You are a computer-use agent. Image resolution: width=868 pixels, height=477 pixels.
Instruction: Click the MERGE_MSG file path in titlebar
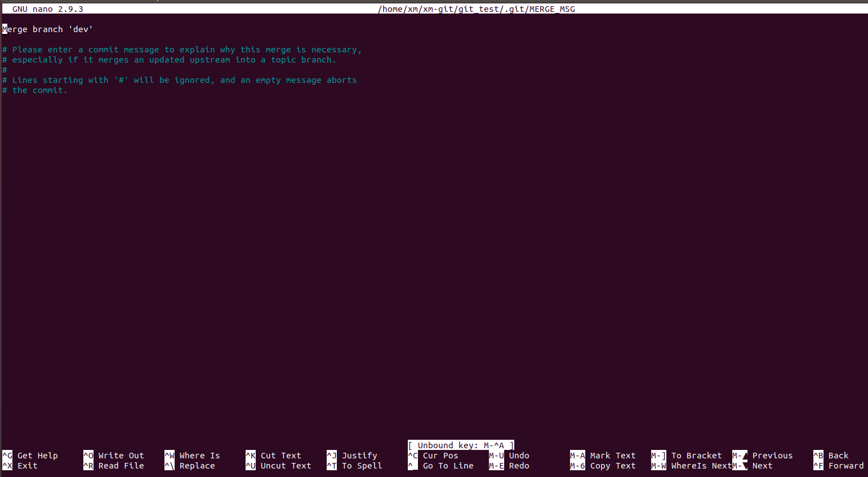pos(476,8)
